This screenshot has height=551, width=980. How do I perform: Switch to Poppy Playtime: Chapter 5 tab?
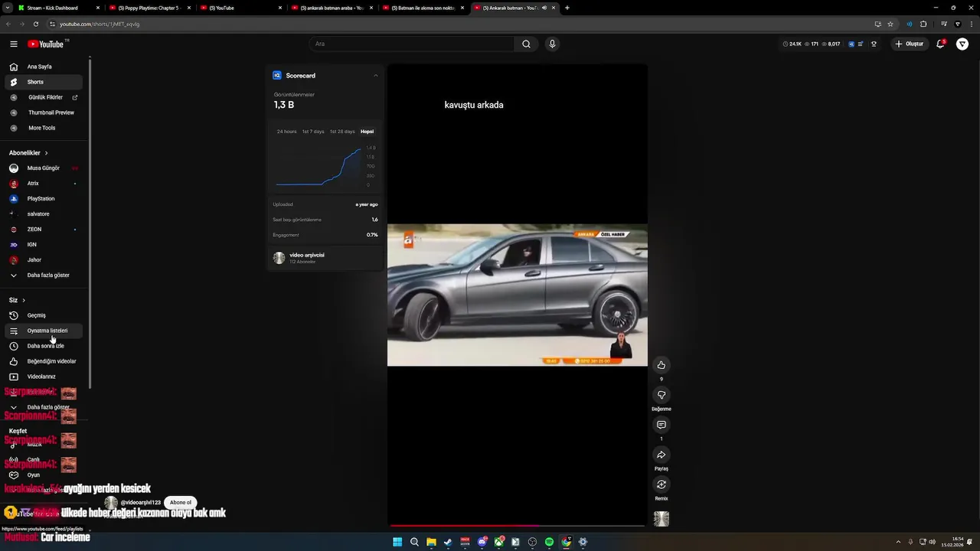(x=149, y=8)
